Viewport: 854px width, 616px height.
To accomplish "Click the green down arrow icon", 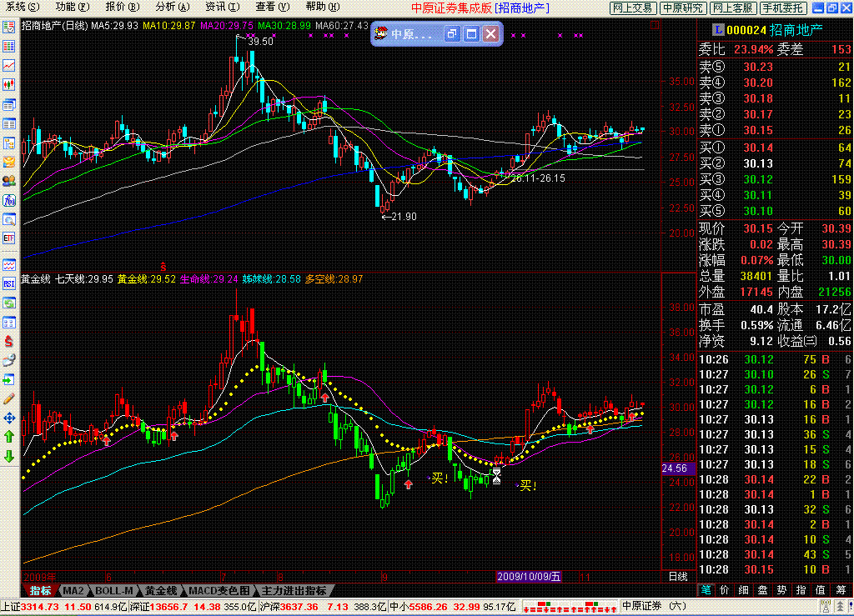I will coord(8,456).
